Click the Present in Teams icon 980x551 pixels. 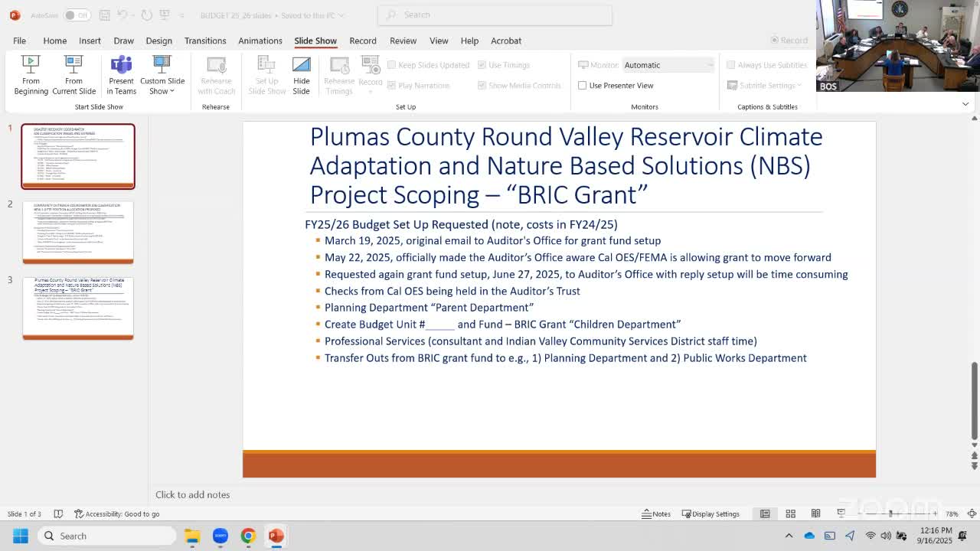tap(121, 75)
